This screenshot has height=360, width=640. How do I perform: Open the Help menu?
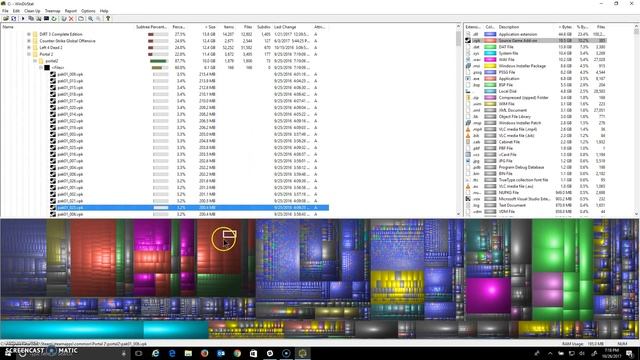pos(104,11)
